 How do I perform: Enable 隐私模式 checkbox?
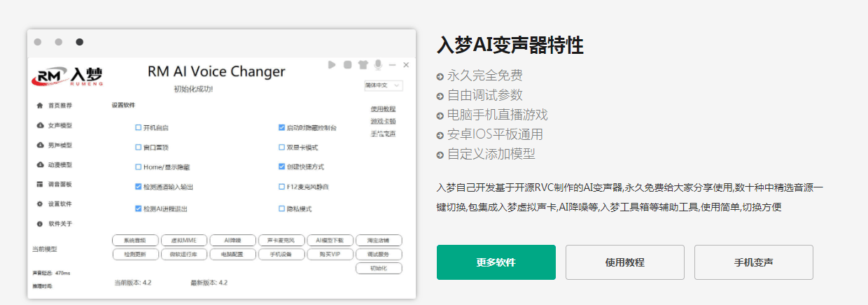281,208
